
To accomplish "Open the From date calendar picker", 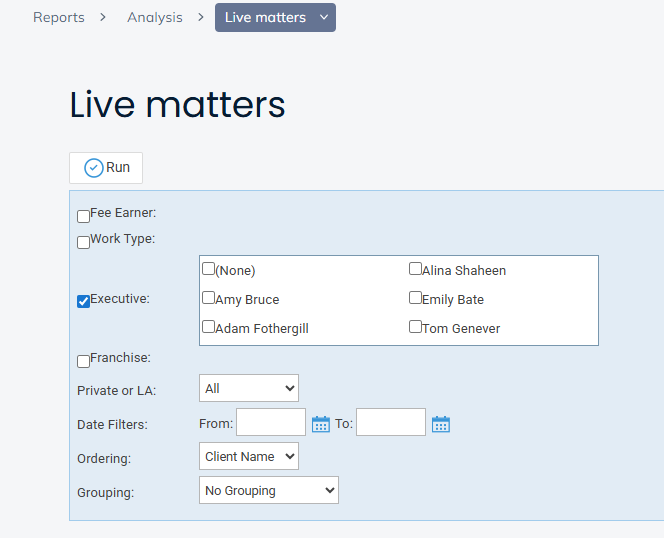I will click(x=320, y=424).
